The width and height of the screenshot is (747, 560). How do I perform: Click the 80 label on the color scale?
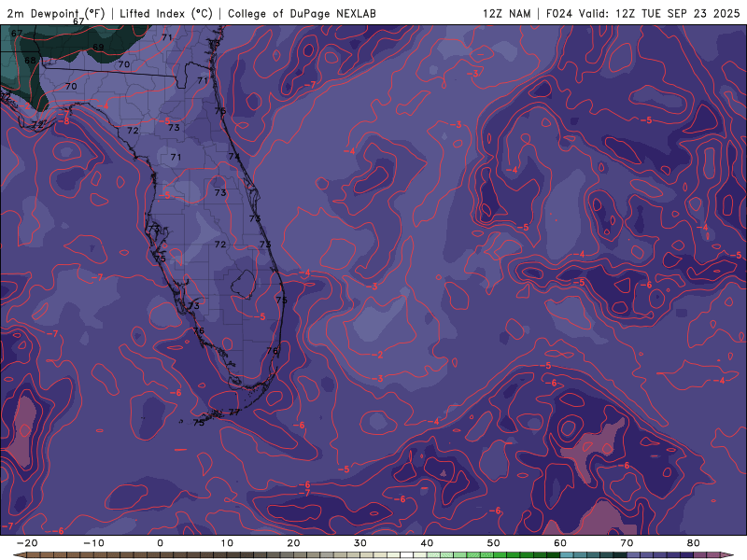(694, 543)
